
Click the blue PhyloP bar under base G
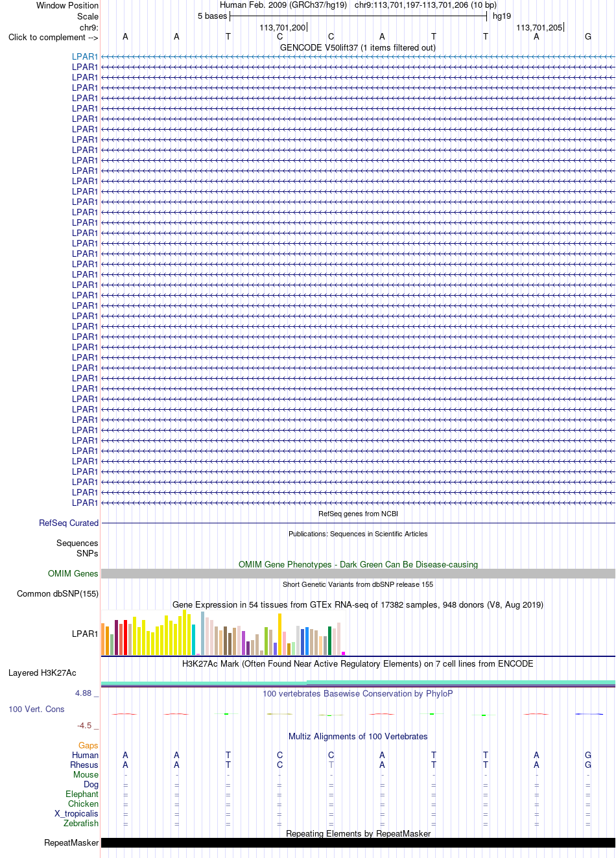[588, 714]
